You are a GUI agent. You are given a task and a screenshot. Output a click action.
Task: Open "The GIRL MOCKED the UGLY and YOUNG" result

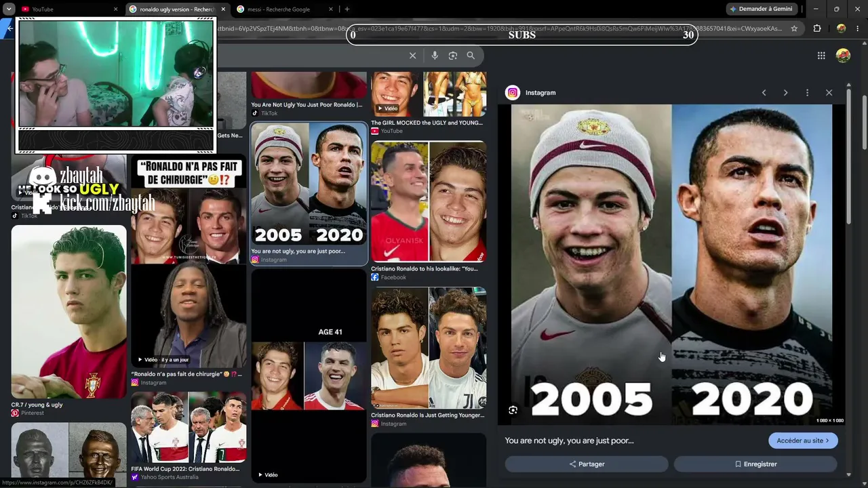pos(427,123)
